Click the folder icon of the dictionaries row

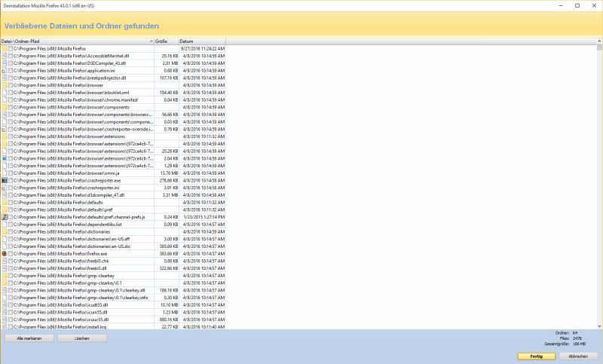point(5,232)
